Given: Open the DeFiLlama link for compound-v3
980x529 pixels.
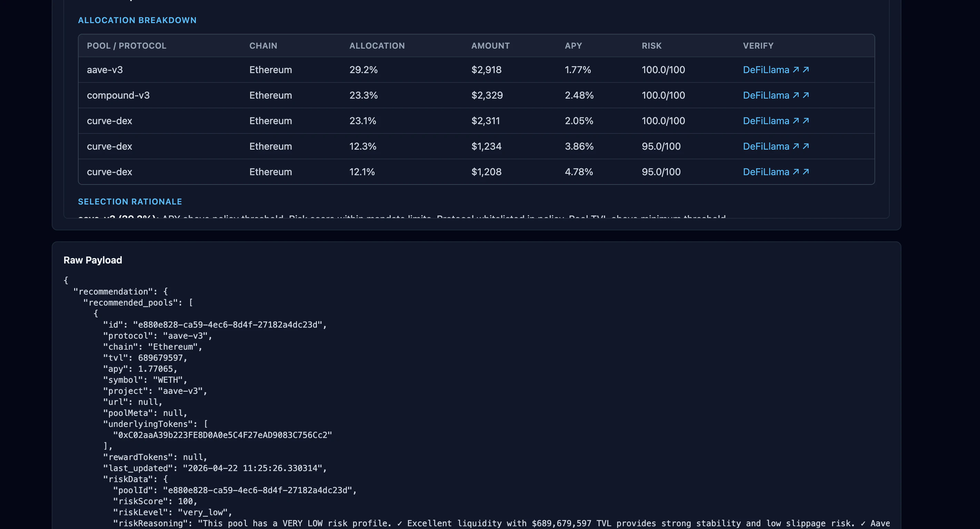Looking at the screenshot, I should click(x=766, y=95).
